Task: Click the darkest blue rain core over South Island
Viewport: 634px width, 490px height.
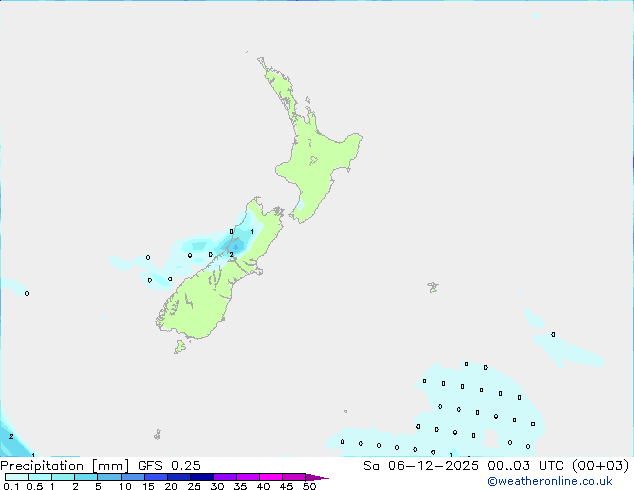Action: click(x=236, y=246)
